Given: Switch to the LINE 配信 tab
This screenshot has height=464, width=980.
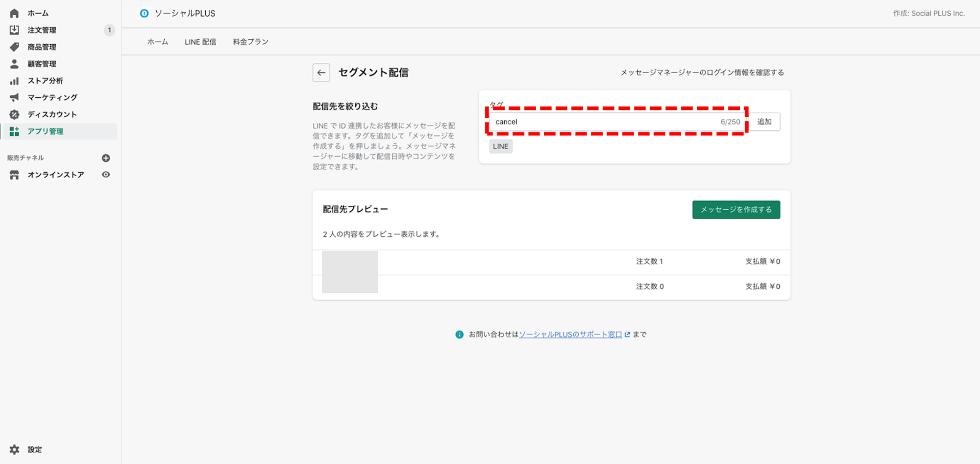Looking at the screenshot, I should (x=200, y=42).
